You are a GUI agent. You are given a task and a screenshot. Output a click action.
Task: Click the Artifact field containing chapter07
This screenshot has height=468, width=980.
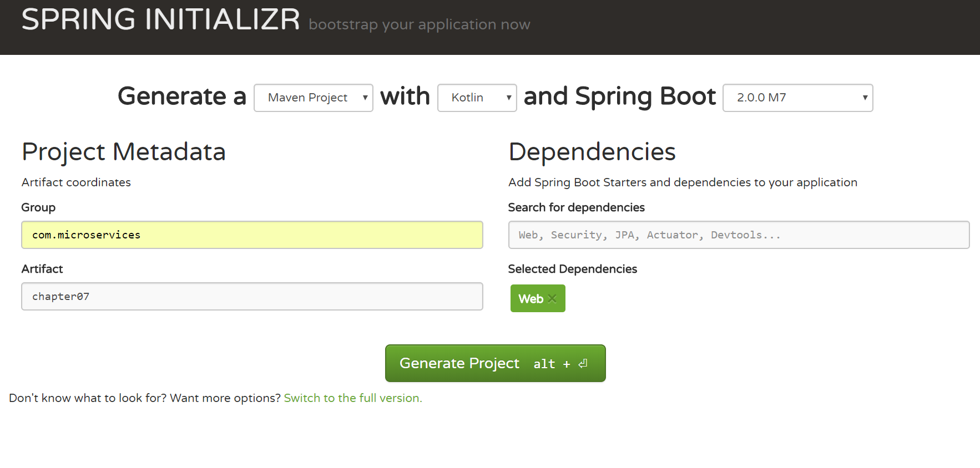point(252,297)
